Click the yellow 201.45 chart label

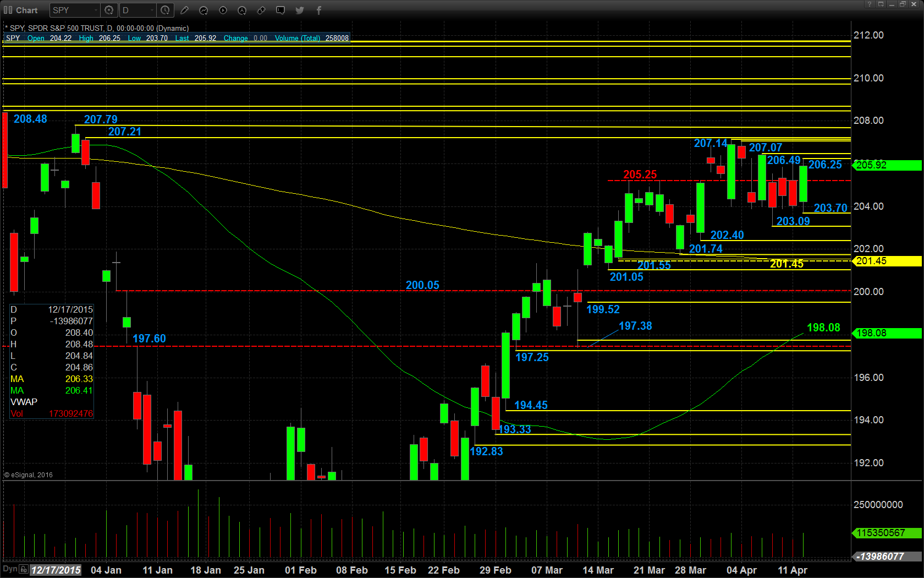point(787,264)
